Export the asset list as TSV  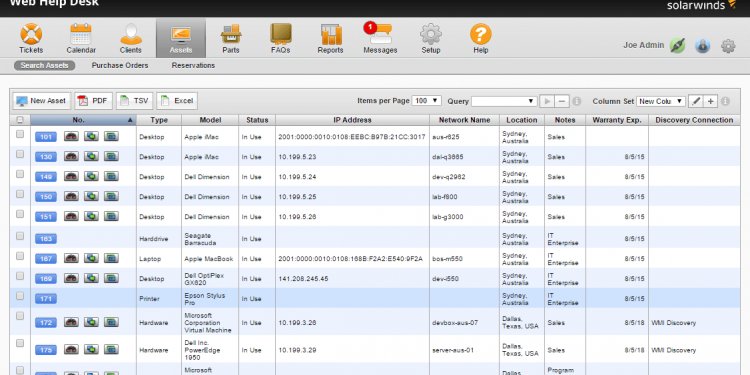click(134, 101)
